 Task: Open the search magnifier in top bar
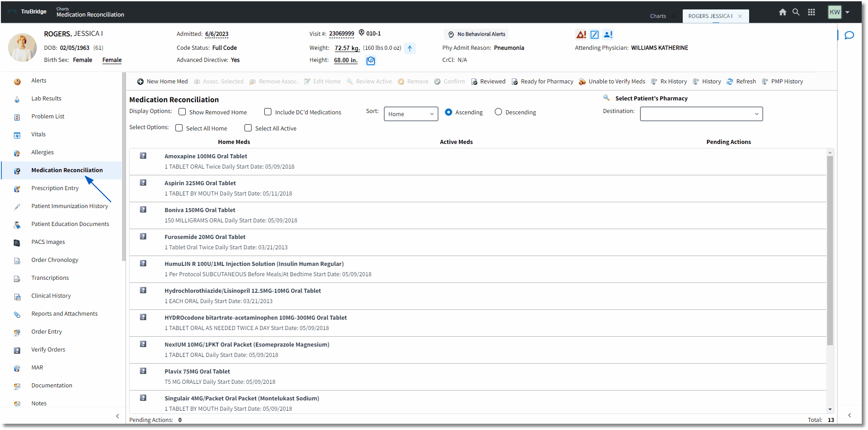tap(796, 12)
